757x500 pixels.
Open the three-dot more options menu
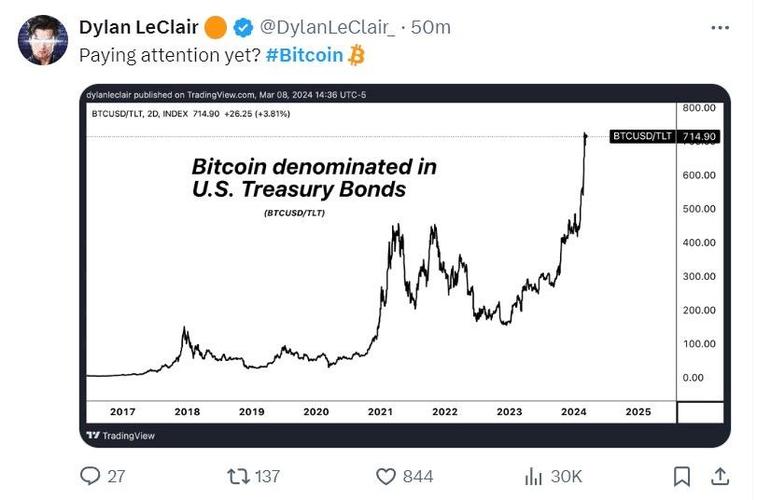pos(720,28)
